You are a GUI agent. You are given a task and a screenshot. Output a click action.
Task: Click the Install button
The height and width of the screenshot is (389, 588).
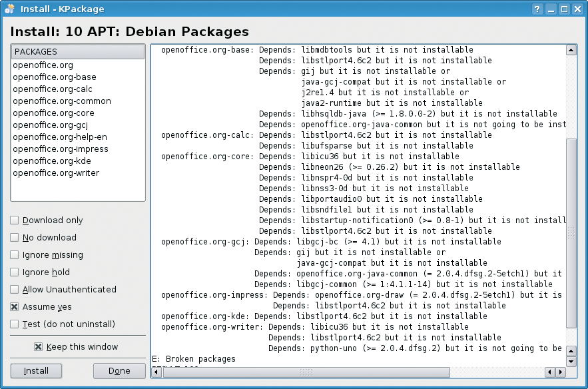(36, 371)
